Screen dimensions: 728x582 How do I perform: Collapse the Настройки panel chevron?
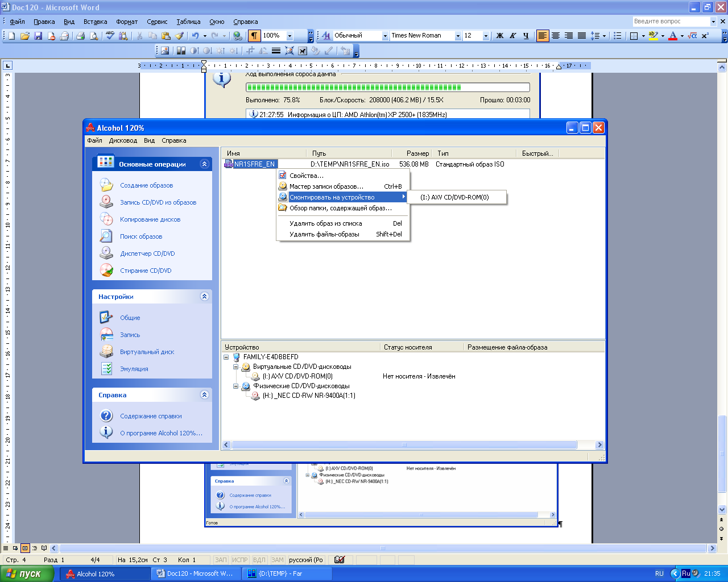[x=204, y=296]
